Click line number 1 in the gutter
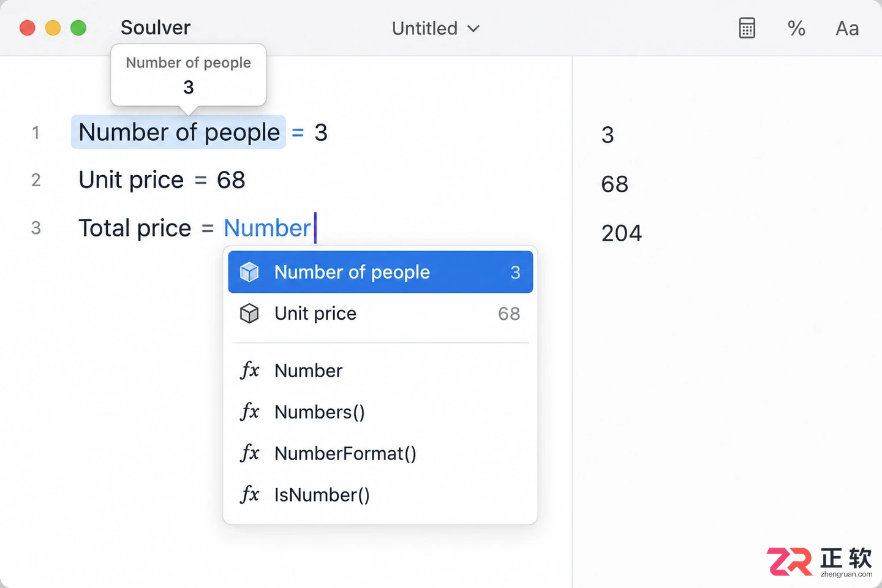The width and height of the screenshot is (882, 588). (x=36, y=133)
